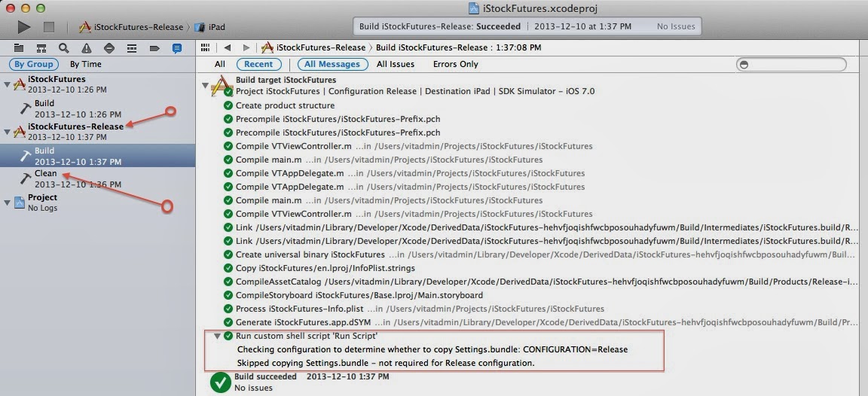Open the iStockFutures-Release scheme selector in the toolbar

click(131, 27)
